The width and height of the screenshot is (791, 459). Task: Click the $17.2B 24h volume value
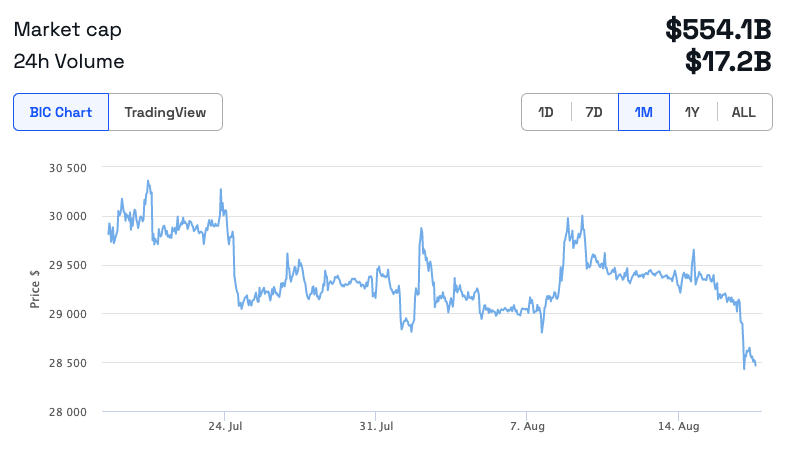(728, 62)
